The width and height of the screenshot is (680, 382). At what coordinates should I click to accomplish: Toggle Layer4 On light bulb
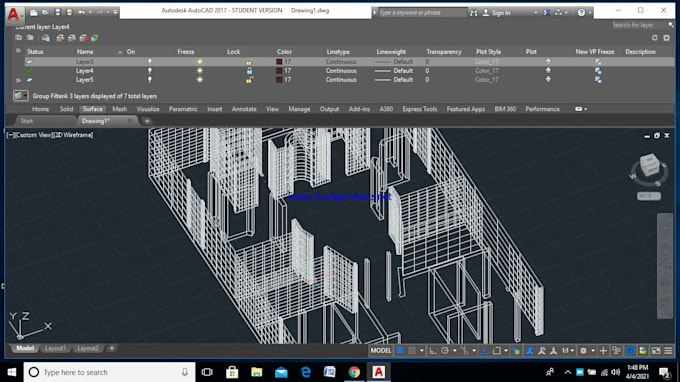point(150,71)
